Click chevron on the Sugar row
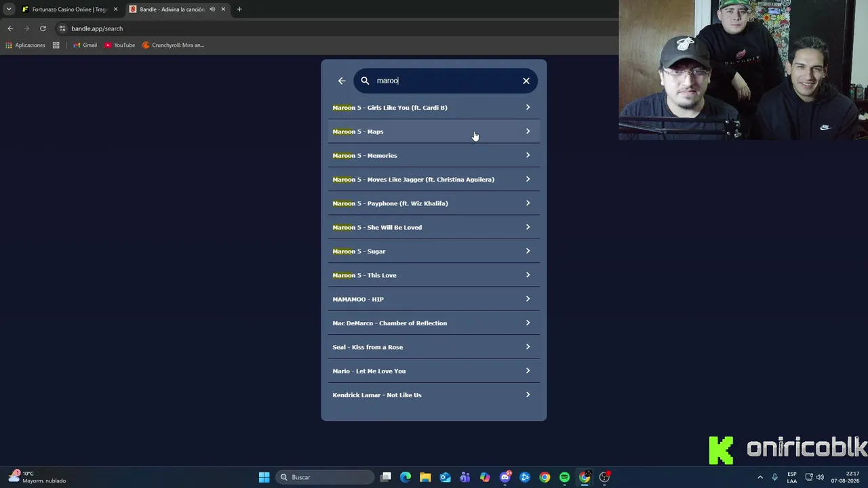Screen dimensions: 868x488 click(528, 251)
